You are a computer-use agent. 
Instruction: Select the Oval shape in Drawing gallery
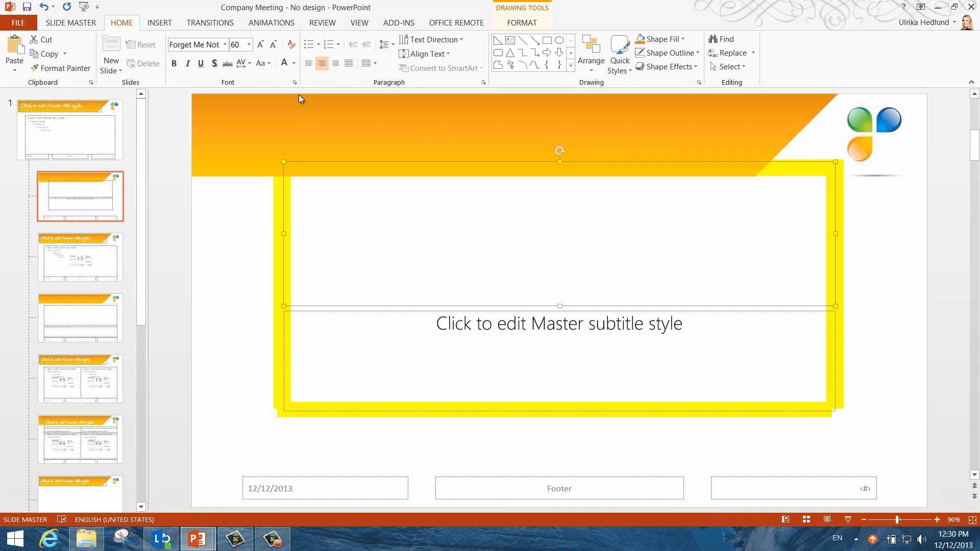point(559,40)
